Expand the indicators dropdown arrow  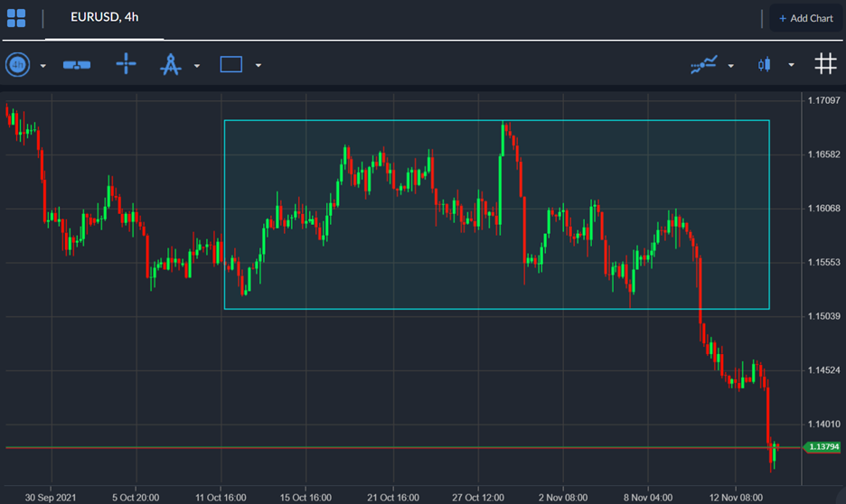coord(730,66)
